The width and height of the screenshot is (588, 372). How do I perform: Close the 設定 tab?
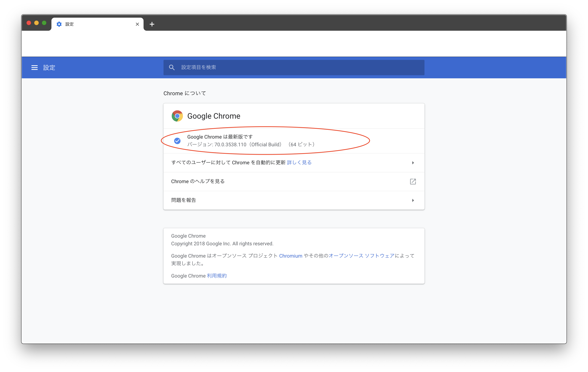[x=137, y=24]
